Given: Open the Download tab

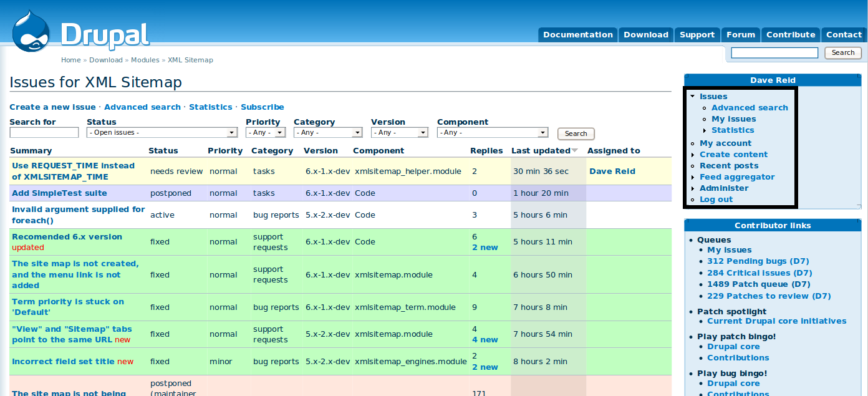Looking at the screenshot, I should (646, 35).
